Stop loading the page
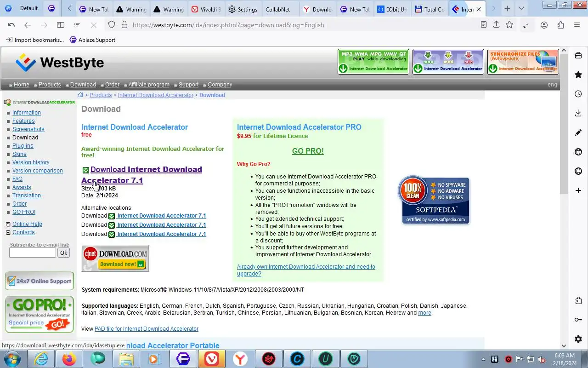This screenshot has width=588, height=368. pyautogui.click(x=93, y=25)
